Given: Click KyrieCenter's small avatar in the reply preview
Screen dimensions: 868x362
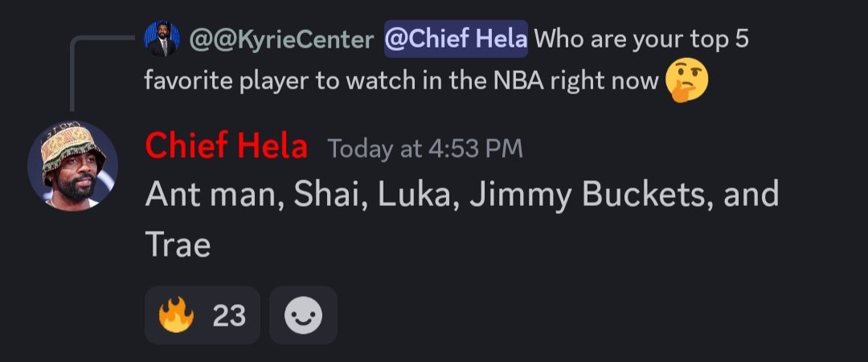Looking at the screenshot, I should [161, 39].
